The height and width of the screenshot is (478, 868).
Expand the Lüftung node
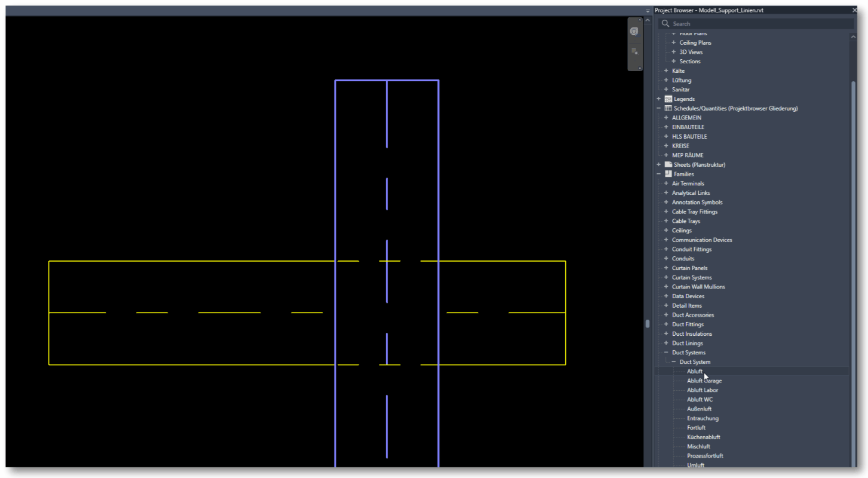(x=666, y=80)
